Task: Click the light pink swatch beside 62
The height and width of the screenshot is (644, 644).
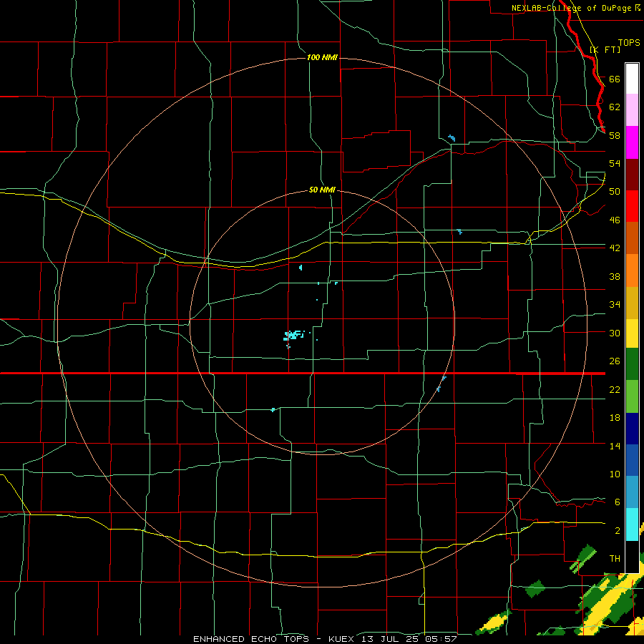Action: pyautogui.click(x=632, y=110)
